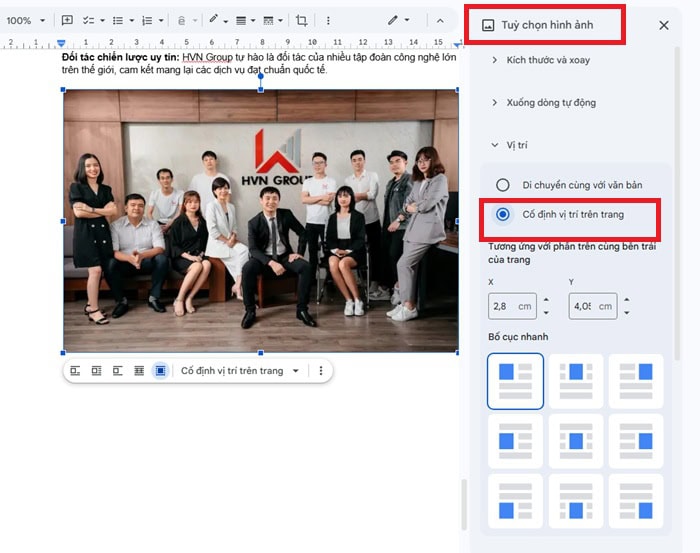
Task: Click the bold text 'Đối tác chiến lược uy tín:'
Action: (x=121, y=57)
